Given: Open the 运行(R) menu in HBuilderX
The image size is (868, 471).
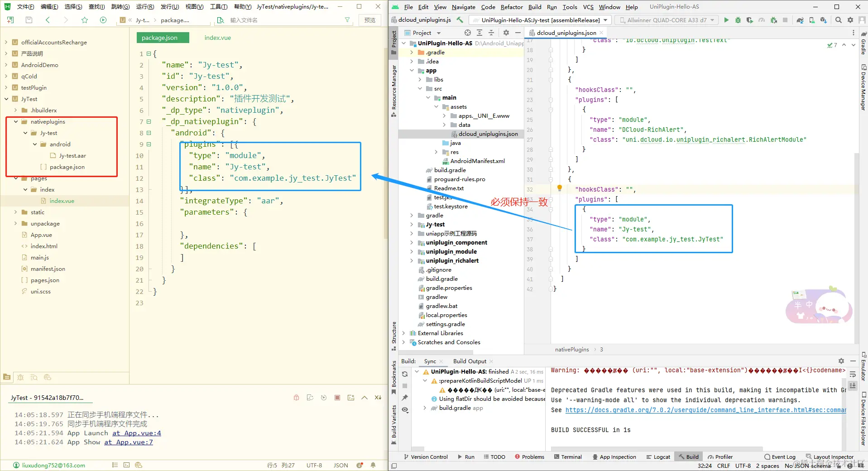Looking at the screenshot, I should [x=145, y=7].
